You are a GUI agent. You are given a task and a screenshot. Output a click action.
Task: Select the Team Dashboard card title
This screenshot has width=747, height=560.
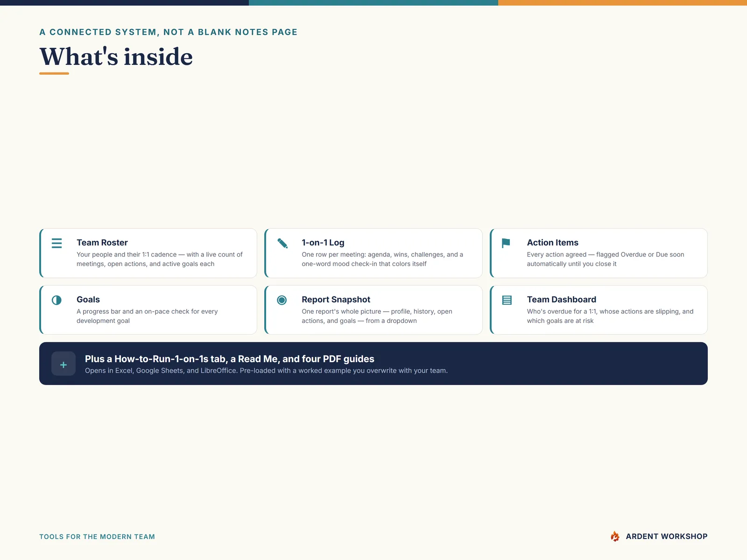pyautogui.click(x=562, y=300)
